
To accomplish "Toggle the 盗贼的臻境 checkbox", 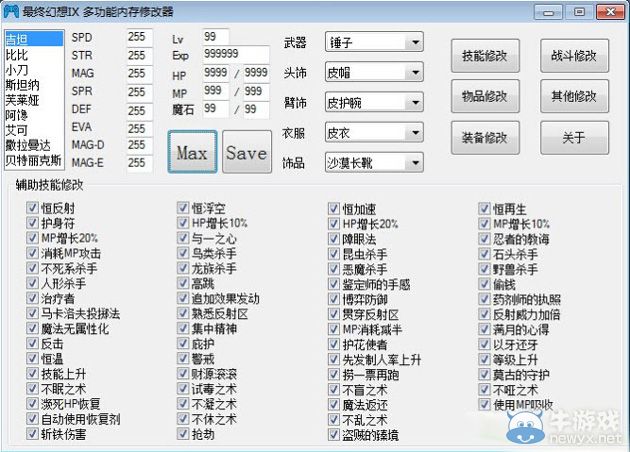I will (x=333, y=435).
